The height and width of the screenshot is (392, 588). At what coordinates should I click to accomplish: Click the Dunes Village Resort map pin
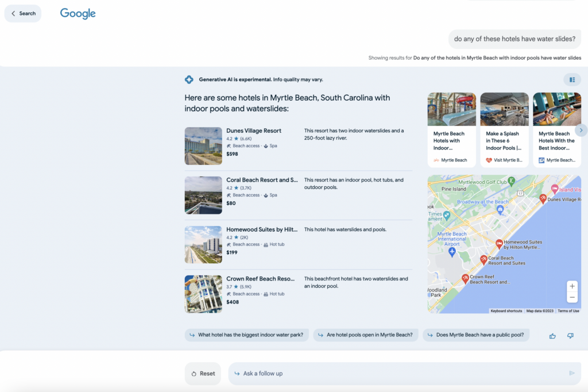pos(543,198)
